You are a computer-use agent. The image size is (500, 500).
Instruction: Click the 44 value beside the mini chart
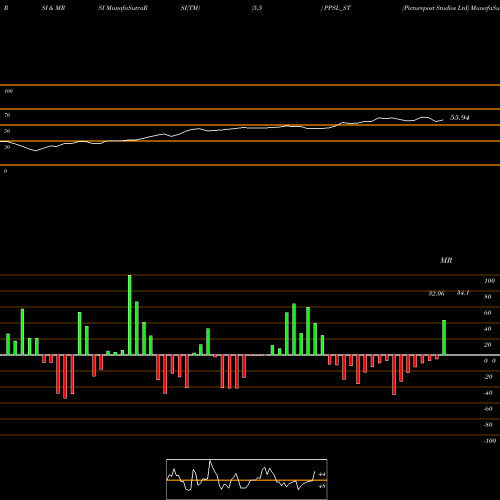322,474
